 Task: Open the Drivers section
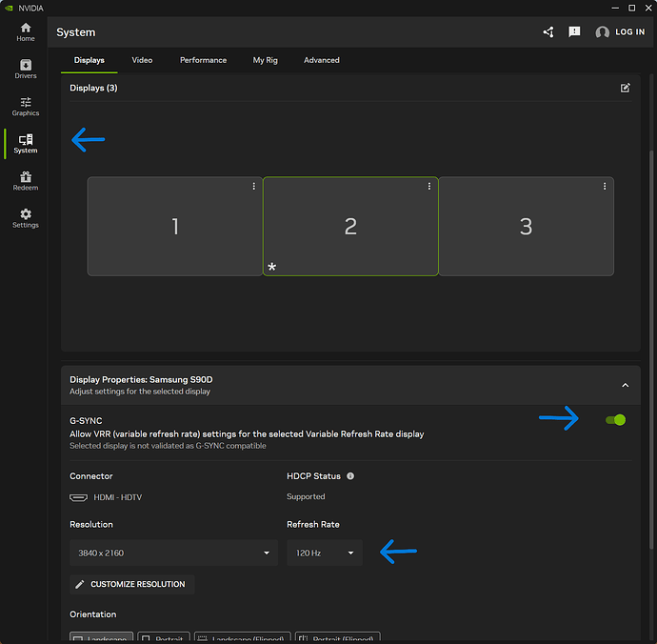26,70
